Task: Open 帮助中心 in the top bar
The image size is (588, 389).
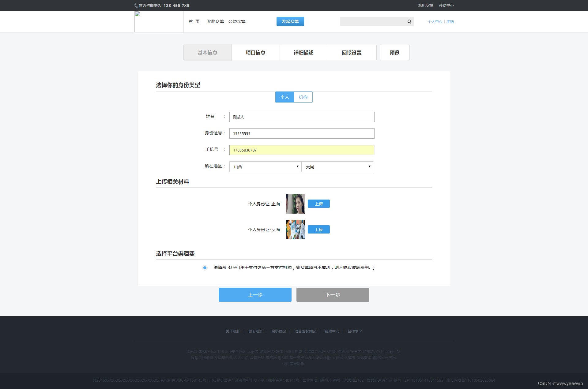Action: (x=446, y=6)
